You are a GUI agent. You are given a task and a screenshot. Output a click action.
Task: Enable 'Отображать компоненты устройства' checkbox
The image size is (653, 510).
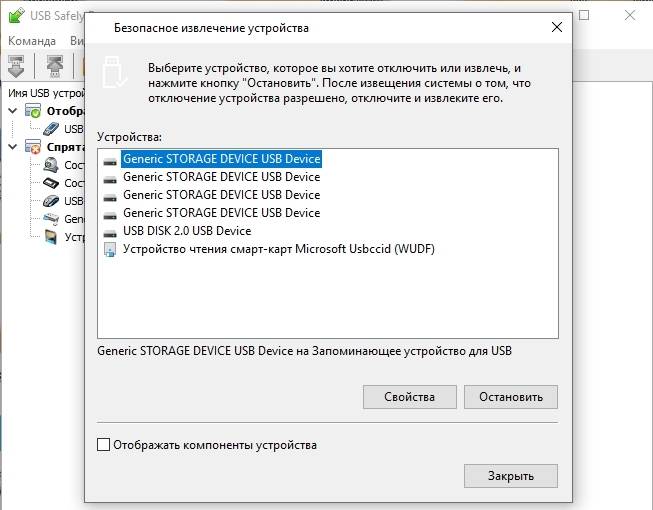(x=103, y=445)
